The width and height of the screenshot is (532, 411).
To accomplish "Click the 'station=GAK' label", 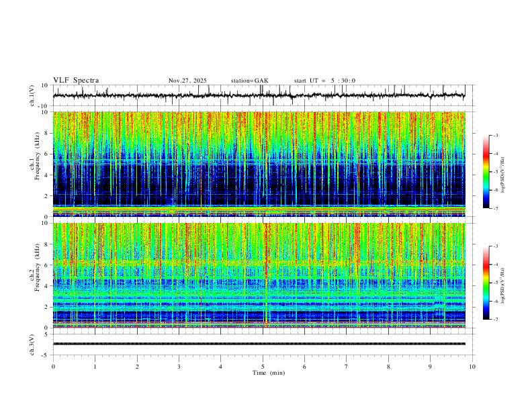I will (x=249, y=81).
